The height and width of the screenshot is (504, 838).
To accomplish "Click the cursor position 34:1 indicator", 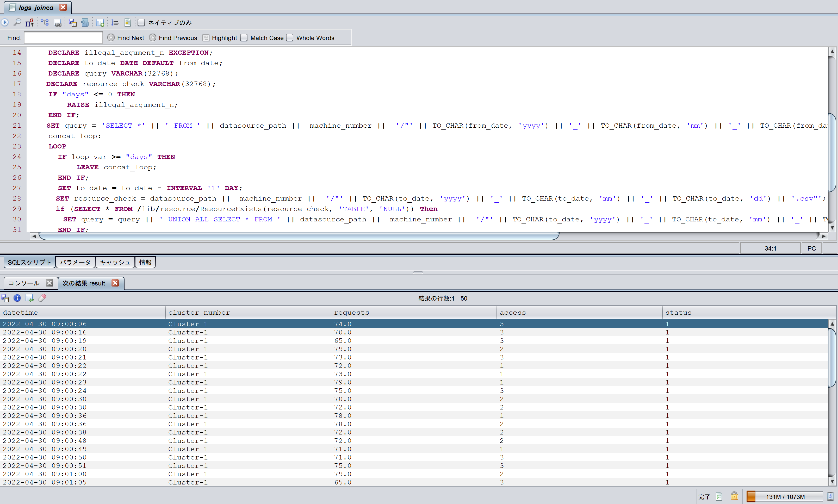I will tap(771, 248).
